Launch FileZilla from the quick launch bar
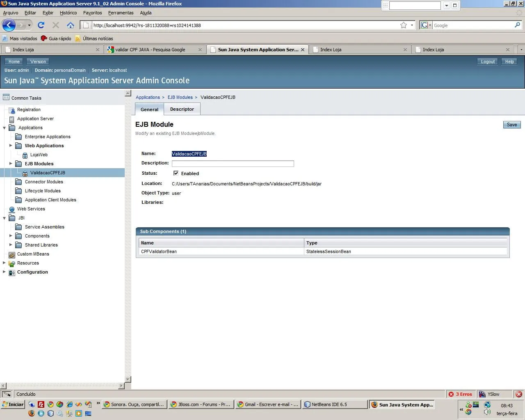The height and width of the screenshot is (420, 525). 41,404
